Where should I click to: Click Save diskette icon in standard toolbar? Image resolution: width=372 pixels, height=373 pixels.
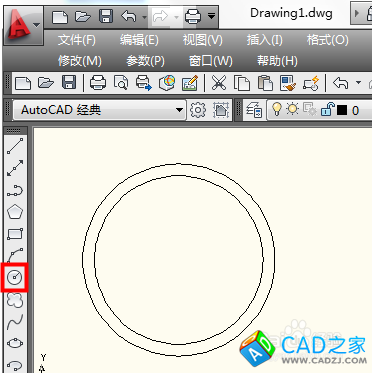tap(69, 82)
